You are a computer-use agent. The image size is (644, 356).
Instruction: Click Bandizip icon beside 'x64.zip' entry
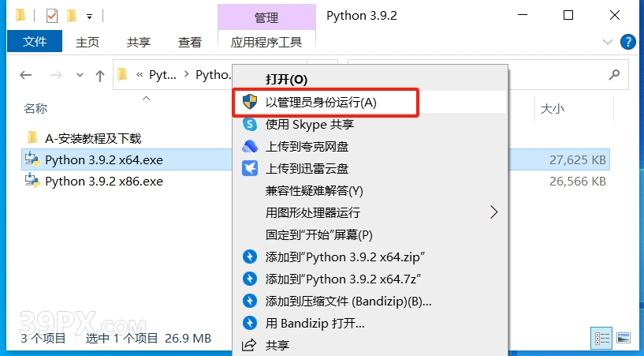tap(250, 257)
